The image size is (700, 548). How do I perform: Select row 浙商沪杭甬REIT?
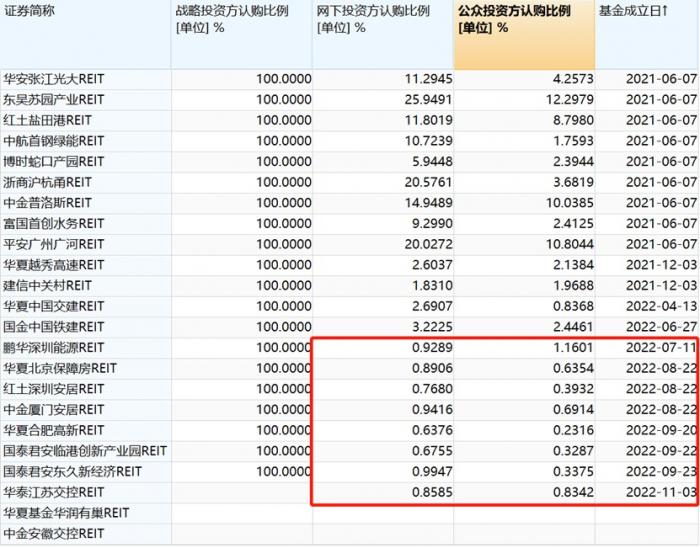pyautogui.click(x=350, y=183)
